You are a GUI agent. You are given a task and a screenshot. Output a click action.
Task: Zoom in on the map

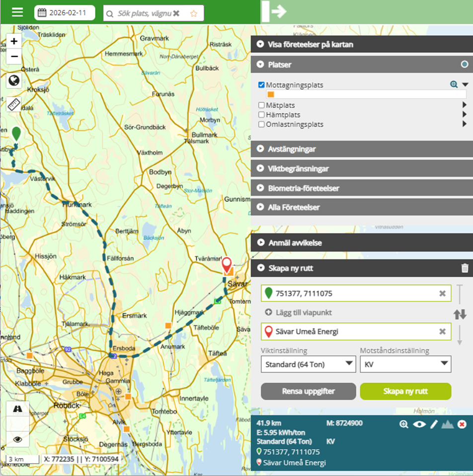pyautogui.click(x=14, y=41)
